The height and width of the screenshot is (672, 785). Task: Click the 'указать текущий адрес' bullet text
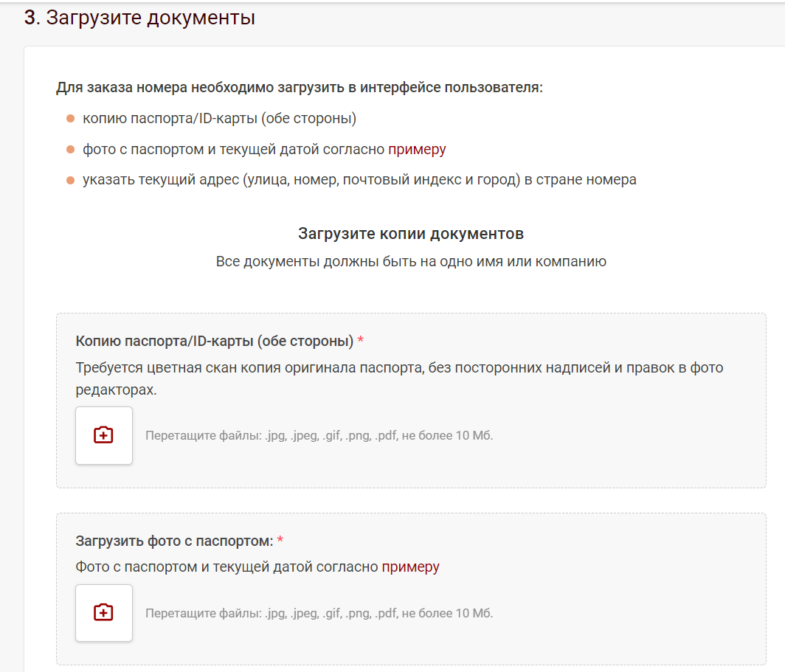coord(359,180)
